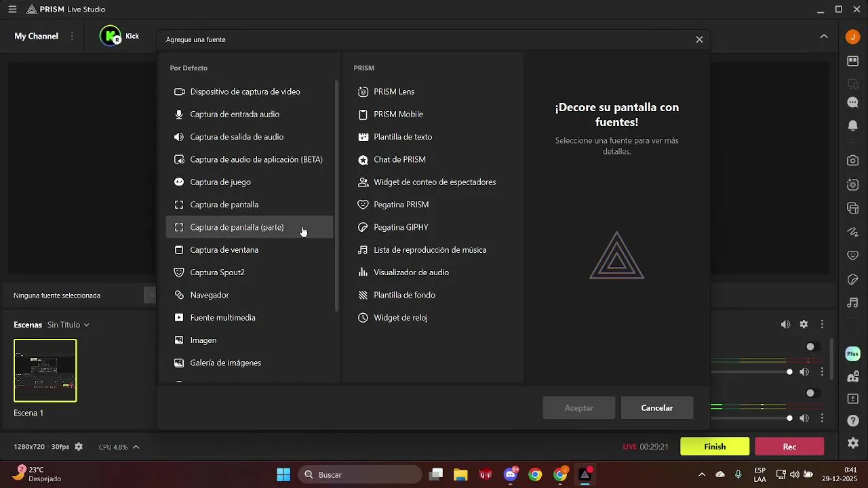Choose Captura de pantalla (parte) source
This screenshot has width=868, height=488.
[x=250, y=227]
